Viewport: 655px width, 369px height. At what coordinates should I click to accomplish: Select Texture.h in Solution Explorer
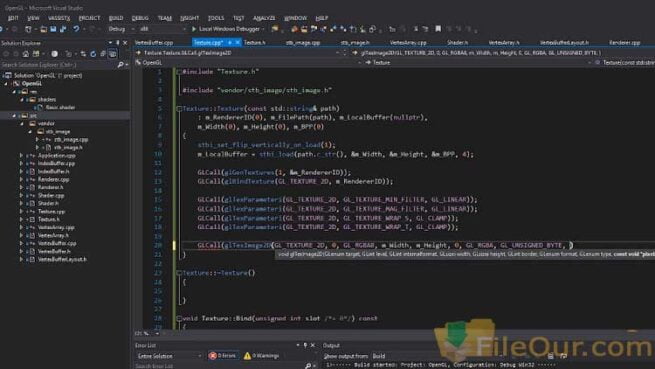(x=49, y=219)
